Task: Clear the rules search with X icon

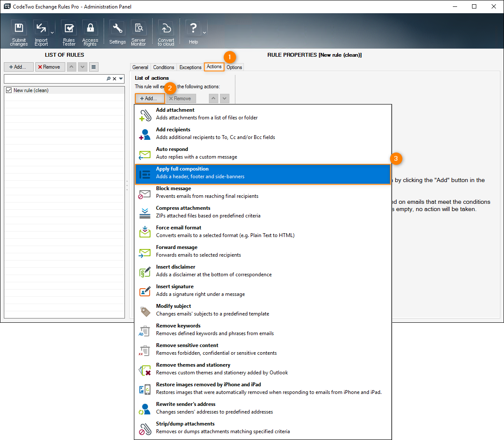Action: pyautogui.click(x=114, y=79)
